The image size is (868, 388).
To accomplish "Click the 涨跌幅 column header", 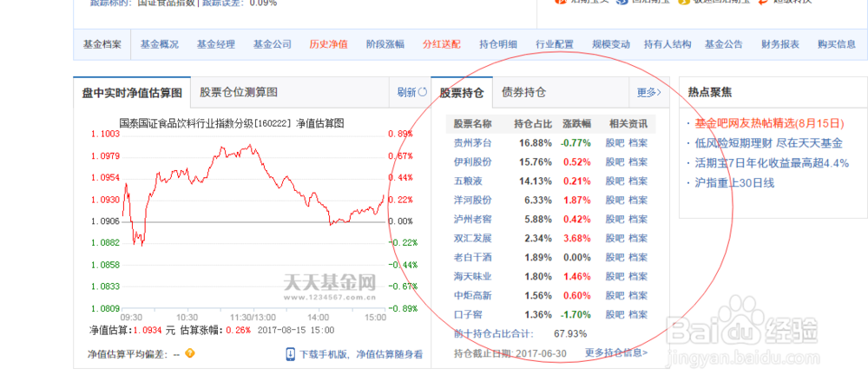I will click(x=577, y=123).
